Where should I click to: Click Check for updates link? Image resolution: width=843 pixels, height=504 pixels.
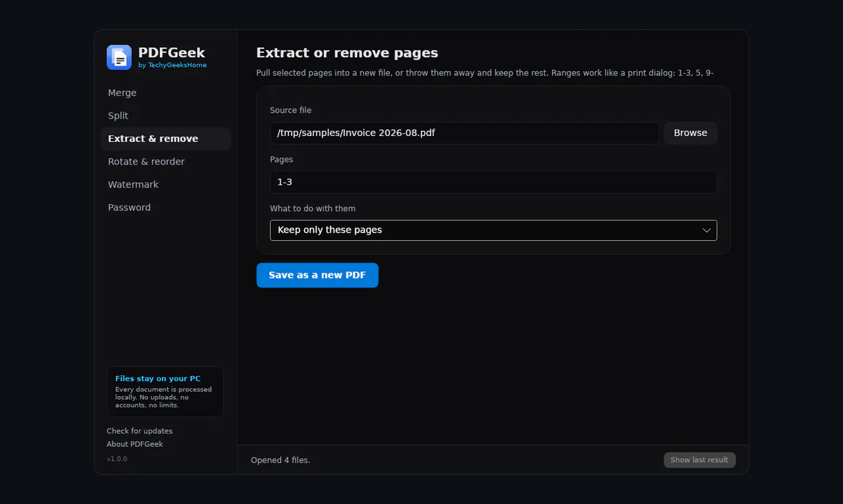pos(139,431)
